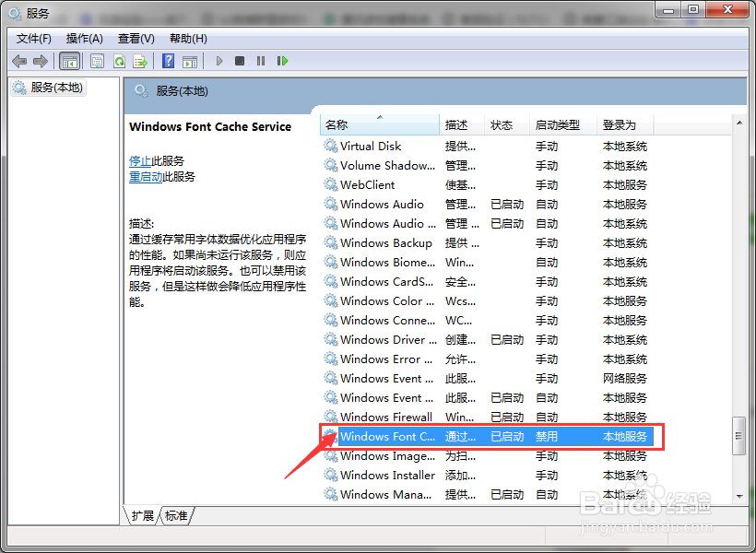The image size is (756, 553).
Task: Sort by the 名称 column header
Action: [380, 124]
